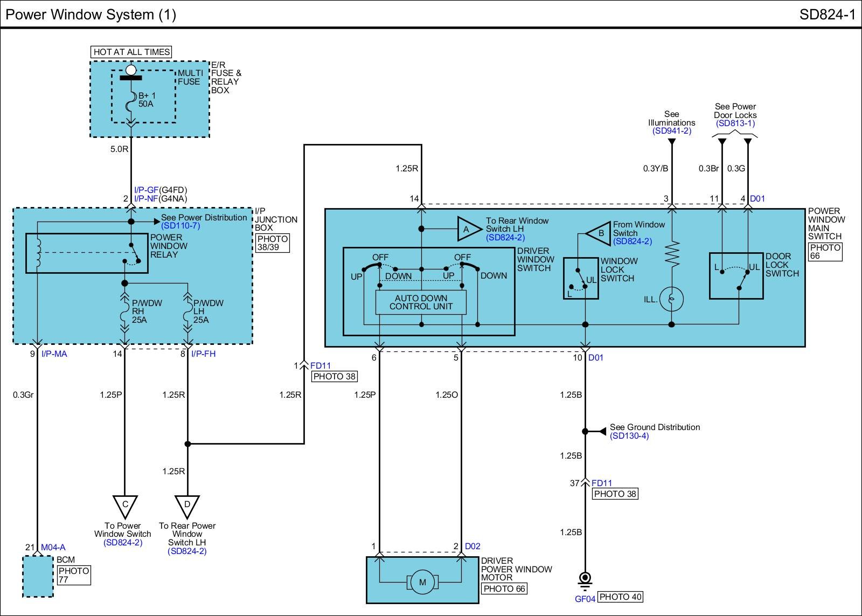Click the M04-A connector label
Screen dimensions: 862x616
pos(53,548)
